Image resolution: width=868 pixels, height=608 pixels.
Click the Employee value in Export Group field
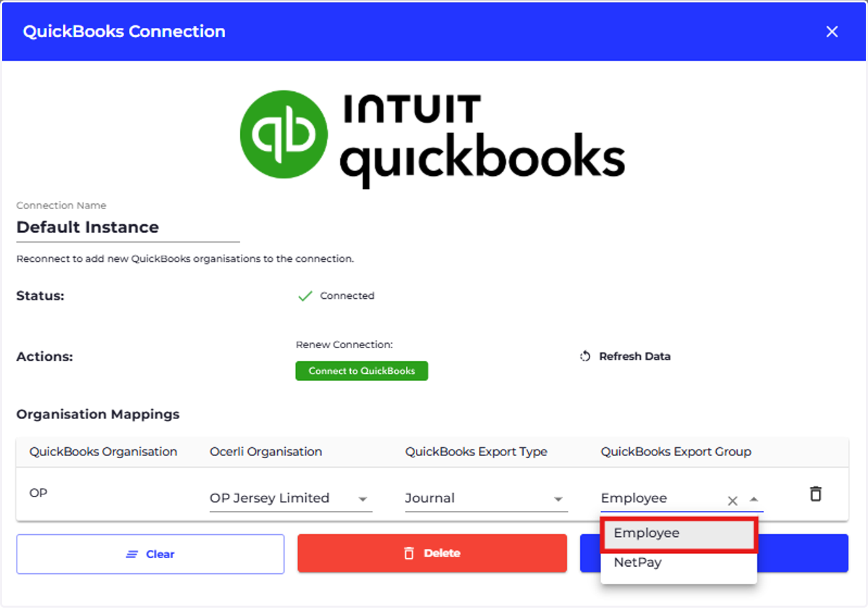[x=634, y=498]
